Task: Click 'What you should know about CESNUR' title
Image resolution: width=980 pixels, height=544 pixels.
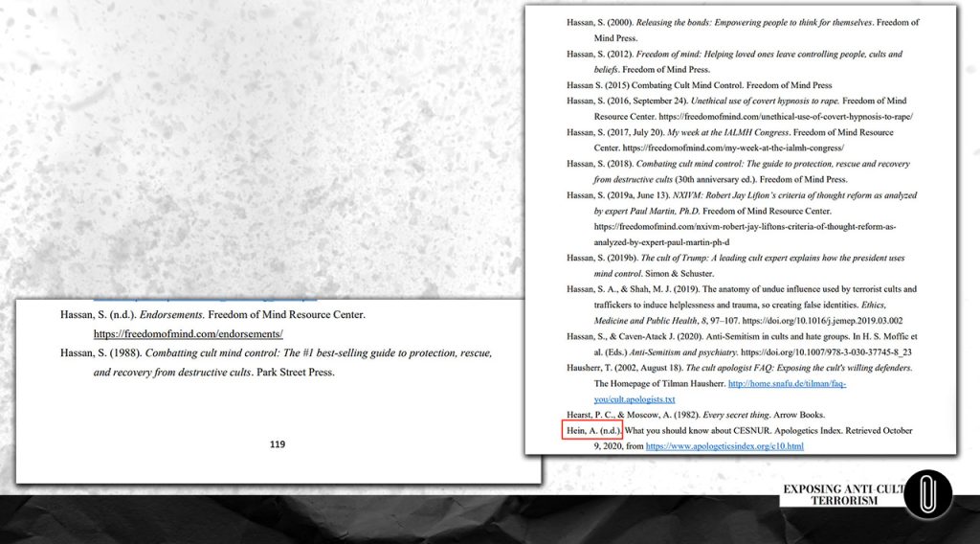Action: [698, 430]
